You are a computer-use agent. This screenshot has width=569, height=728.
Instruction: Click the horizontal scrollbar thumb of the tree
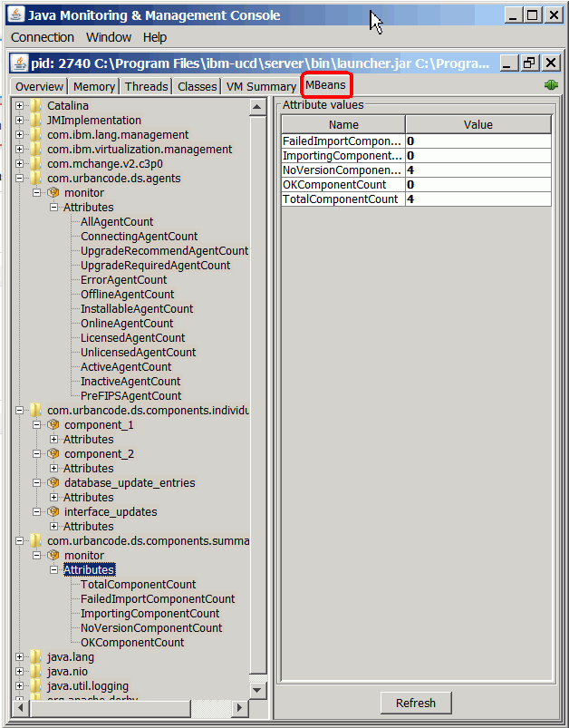(x=110, y=708)
